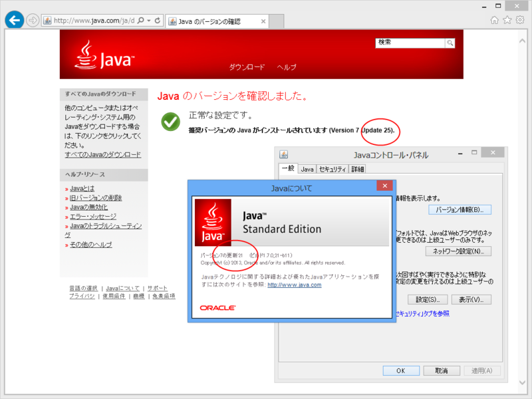
Task: Click the search magnifier button on Java site
Action: click(x=450, y=43)
